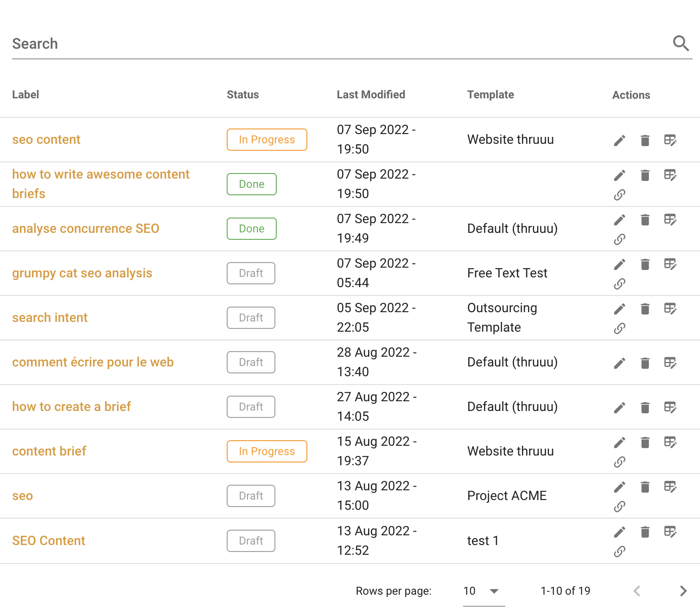Open "how to write awesome content briefs"
The image size is (700, 616).
101,184
